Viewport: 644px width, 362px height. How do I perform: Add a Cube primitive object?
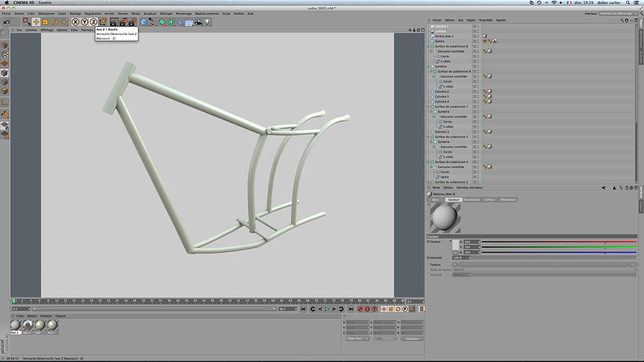pyautogui.click(x=144, y=22)
